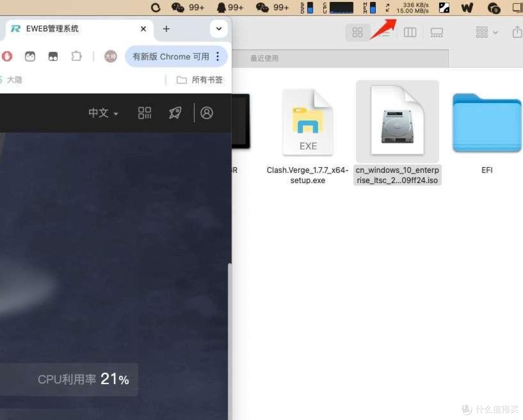
Task: Close the EWEB管理系统 Chrome tab
Action: (x=143, y=29)
